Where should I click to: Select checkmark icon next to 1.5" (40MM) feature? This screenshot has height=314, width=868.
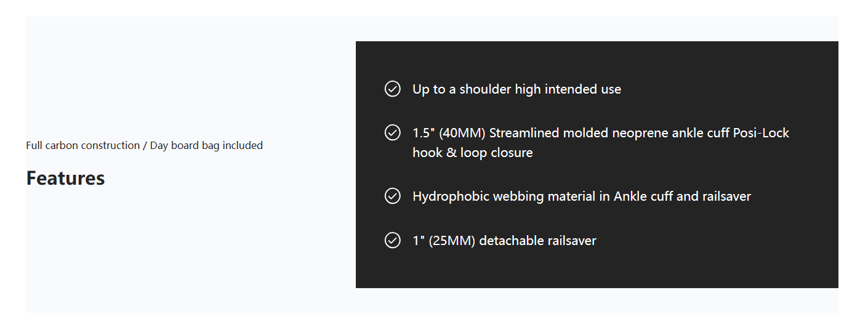(392, 132)
